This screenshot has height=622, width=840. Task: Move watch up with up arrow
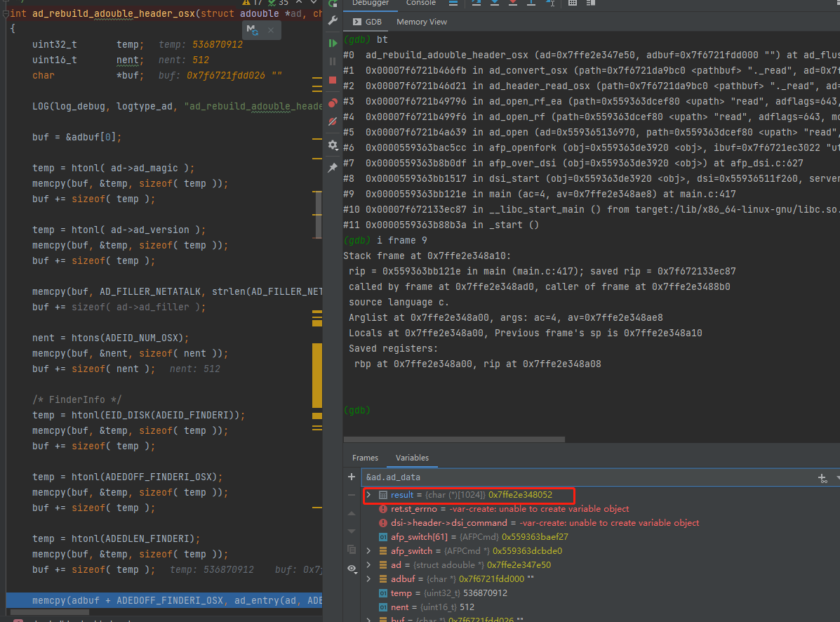click(x=352, y=514)
